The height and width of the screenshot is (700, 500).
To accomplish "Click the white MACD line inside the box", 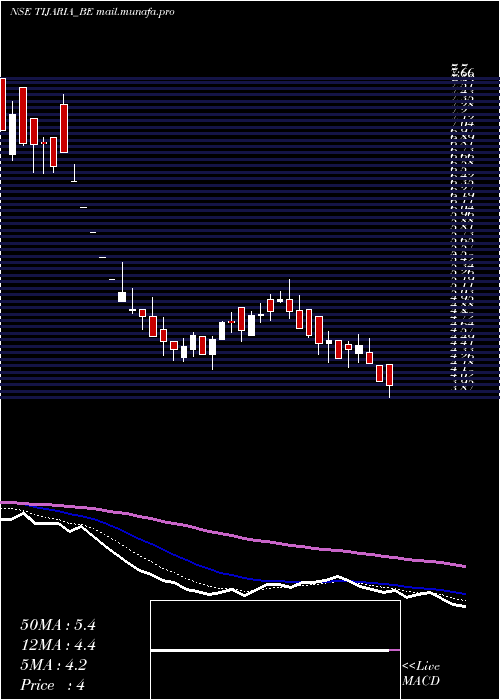I will click(x=270, y=650).
